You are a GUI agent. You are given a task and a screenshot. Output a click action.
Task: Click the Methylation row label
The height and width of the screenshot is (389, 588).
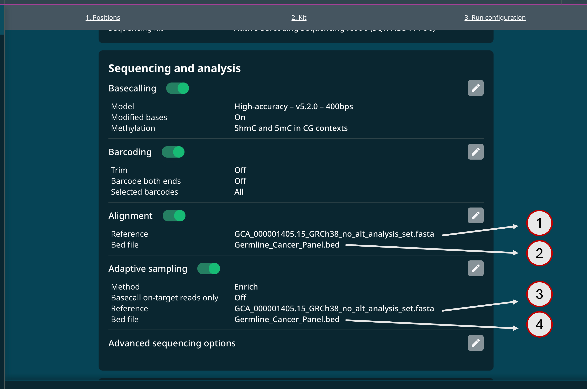click(x=133, y=128)
